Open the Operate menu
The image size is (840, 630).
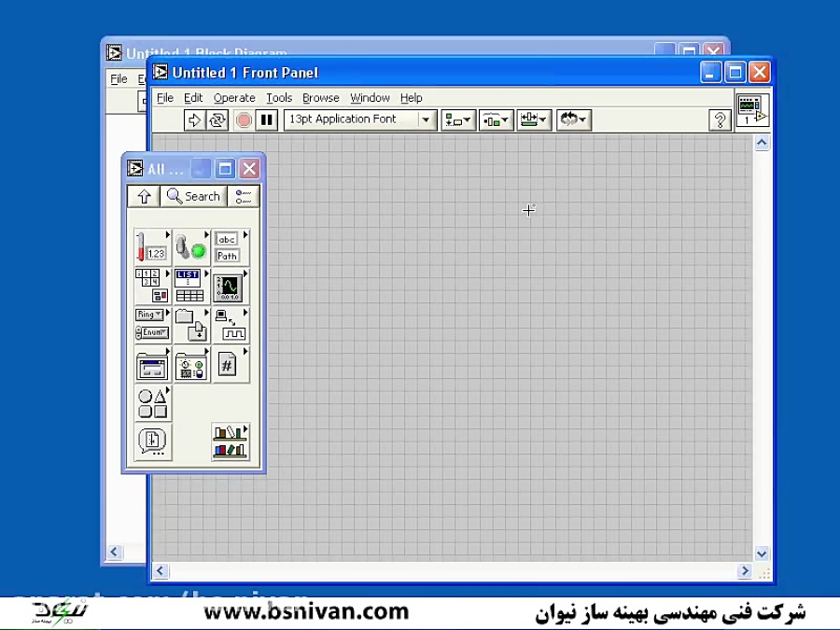[x=234, y=98]
